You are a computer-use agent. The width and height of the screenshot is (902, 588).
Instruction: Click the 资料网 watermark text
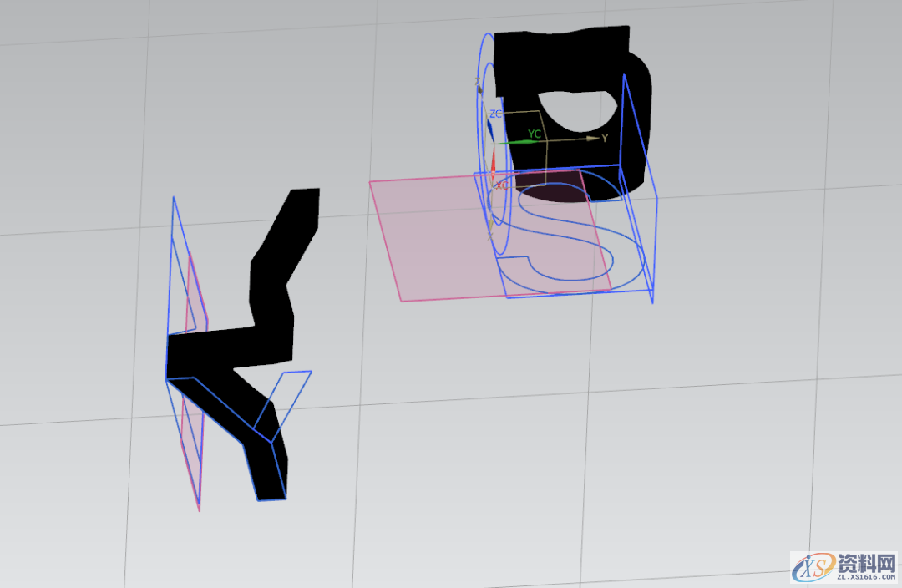coord(865,562)
